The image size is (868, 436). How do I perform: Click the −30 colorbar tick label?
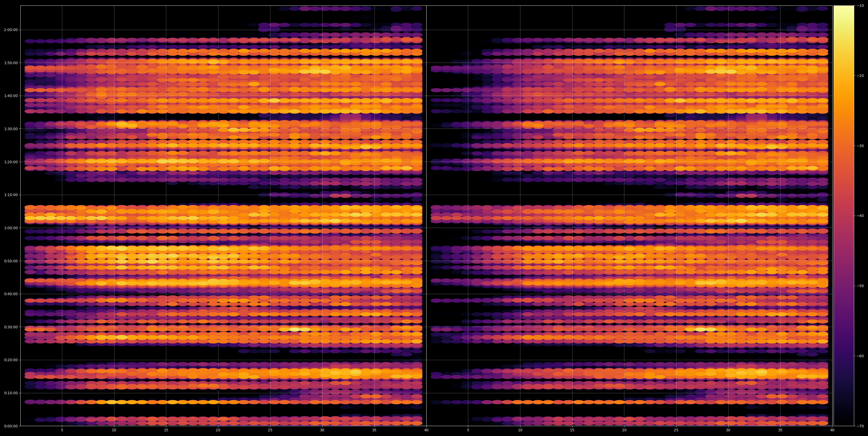coord(860,146)
